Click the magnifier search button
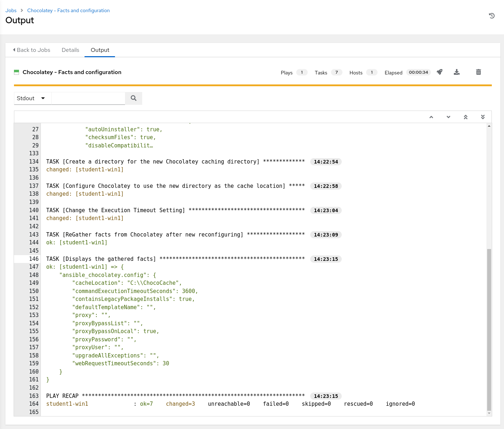The height and width of the screenshot is (429, 504). pos(134,98)
